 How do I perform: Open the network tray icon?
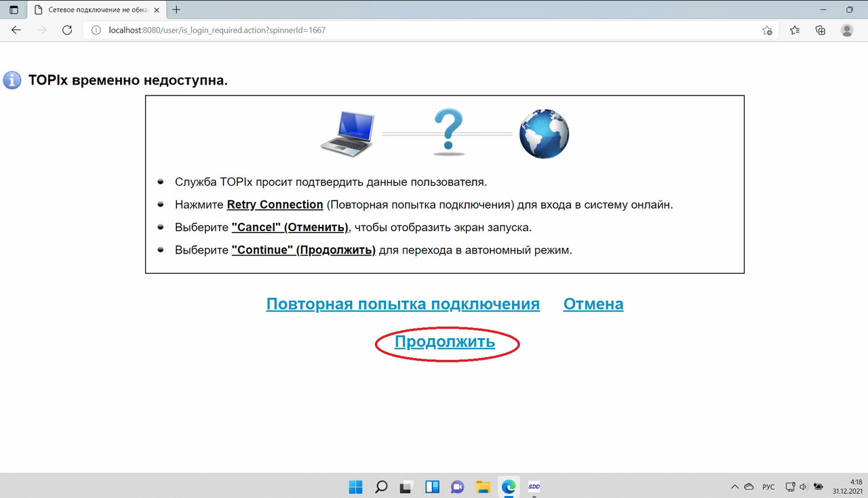click(x=790, y=486)
